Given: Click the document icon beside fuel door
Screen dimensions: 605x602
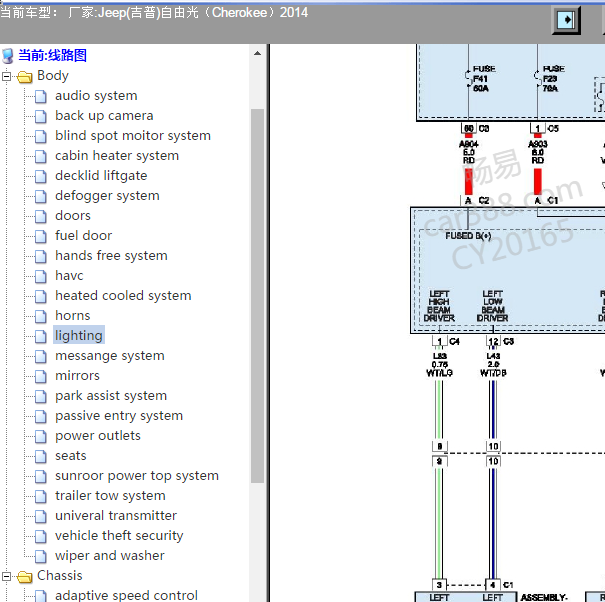Looking at the screenshot, I should (x=41, y=237).
